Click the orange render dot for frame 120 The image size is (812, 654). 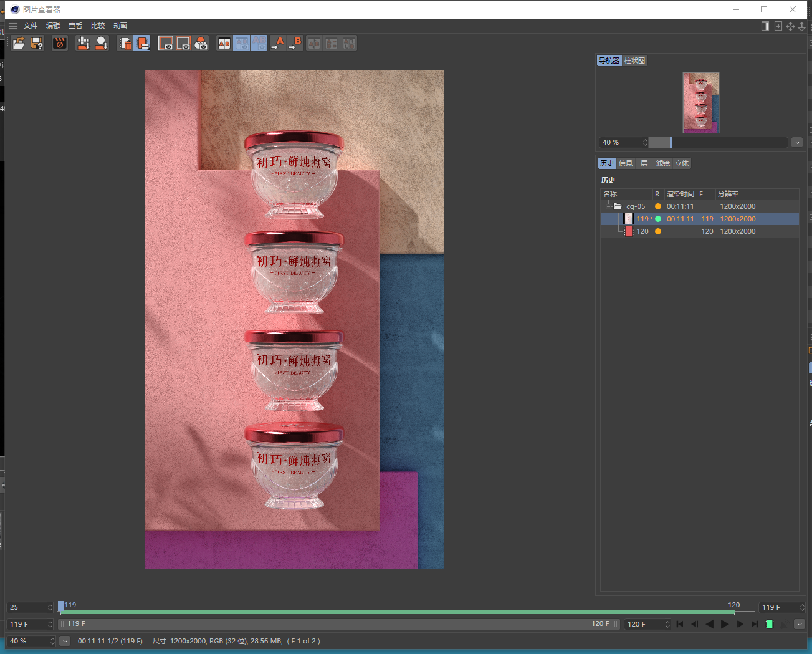tap(658, 231)
